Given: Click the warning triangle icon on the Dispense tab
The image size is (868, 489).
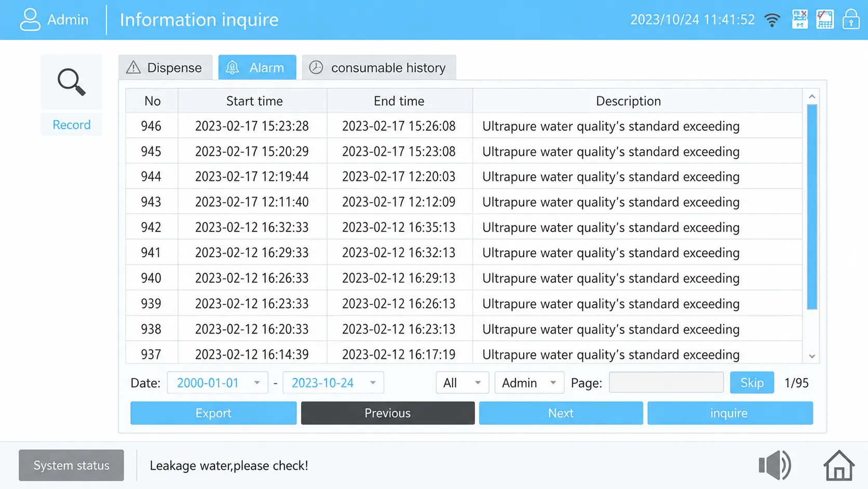Looking at the screenshot, I should (x=133, y=68).
